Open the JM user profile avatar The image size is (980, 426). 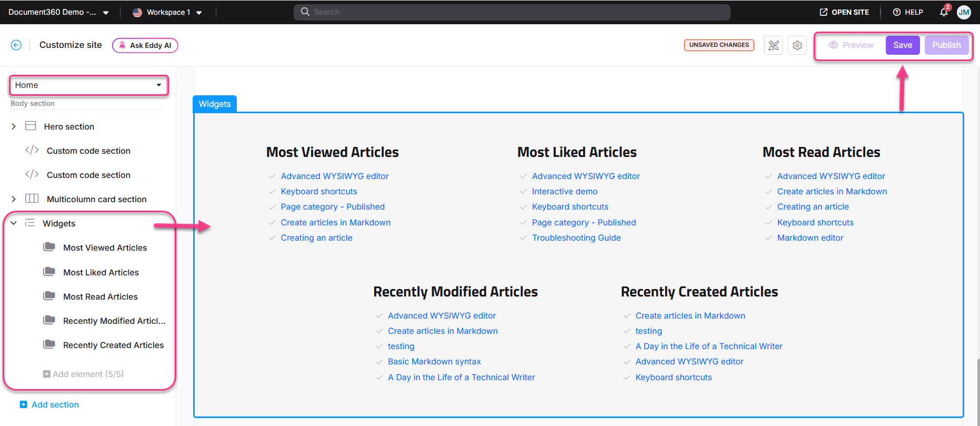point(964,12)
